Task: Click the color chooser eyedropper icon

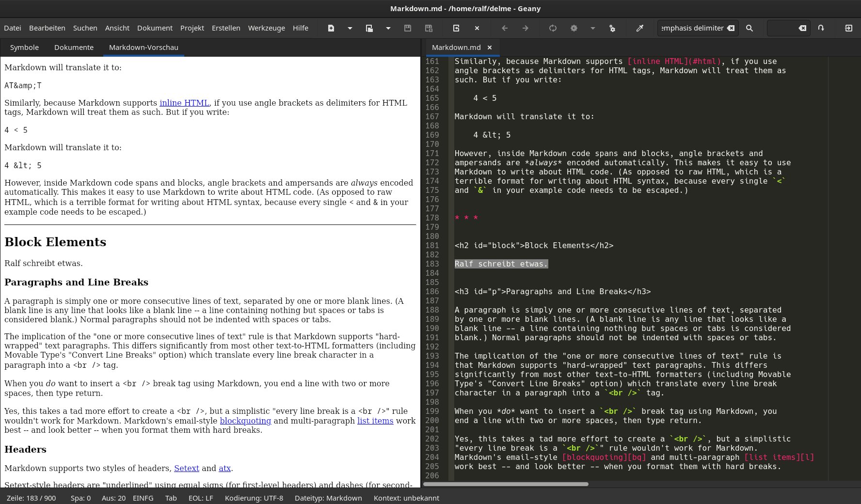Action: pos(640,28)
